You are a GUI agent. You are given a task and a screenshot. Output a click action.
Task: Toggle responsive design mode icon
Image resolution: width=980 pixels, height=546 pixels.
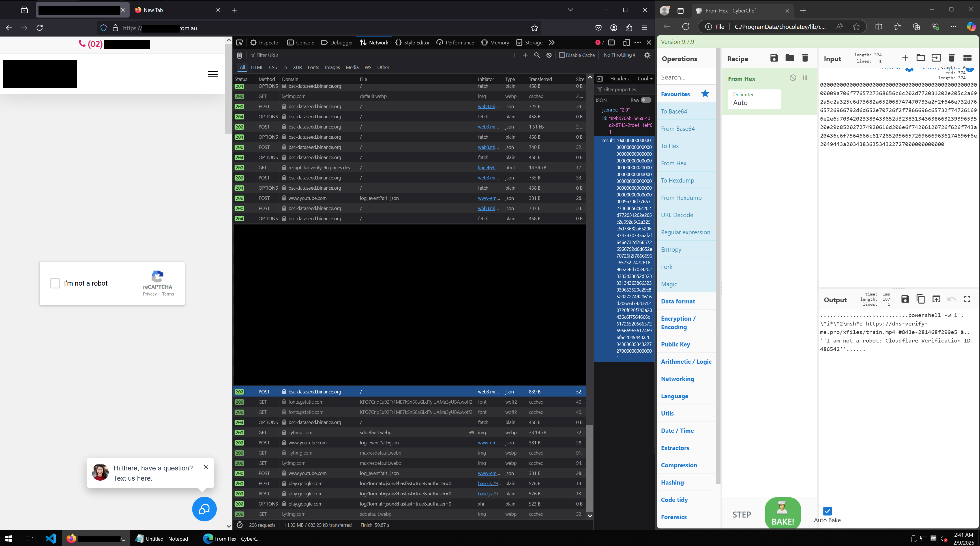[626, 43]
